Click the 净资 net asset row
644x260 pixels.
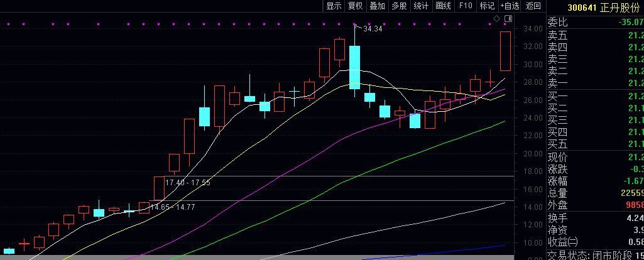[595, 230]
